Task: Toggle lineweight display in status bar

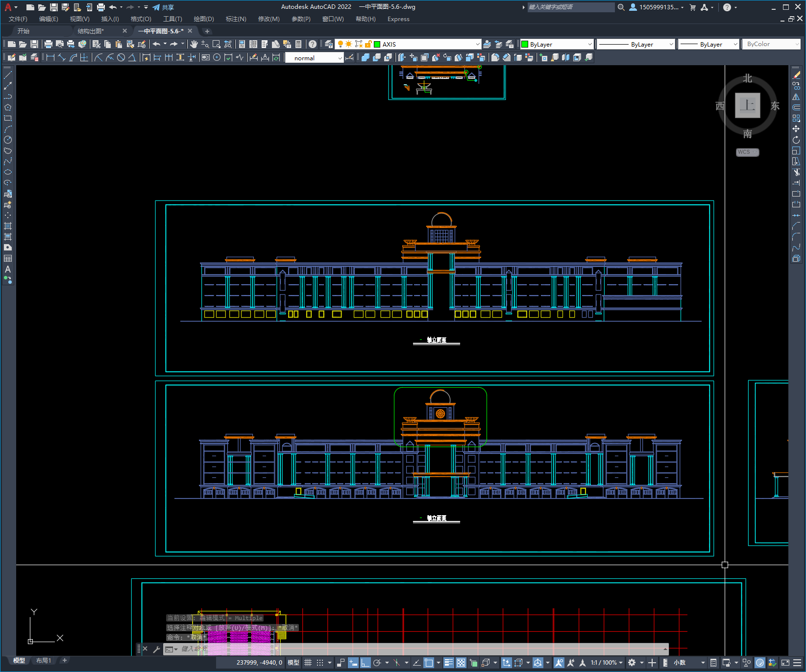Action: click(449, 663)
